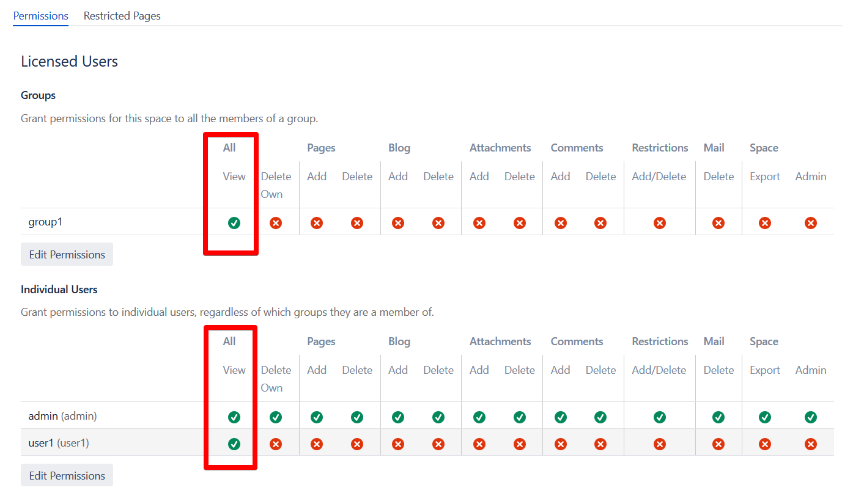This screenshot has width=853, height=504.
Task: Click admin Blog Delete green check icon
Action: (438, 417)
